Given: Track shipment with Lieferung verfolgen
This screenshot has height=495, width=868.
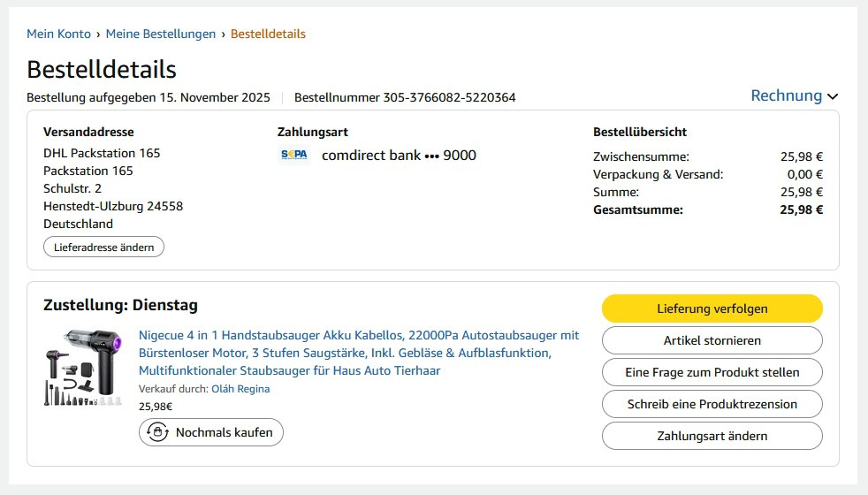Looking at the screenshot, I should click(x=712, y=308).
